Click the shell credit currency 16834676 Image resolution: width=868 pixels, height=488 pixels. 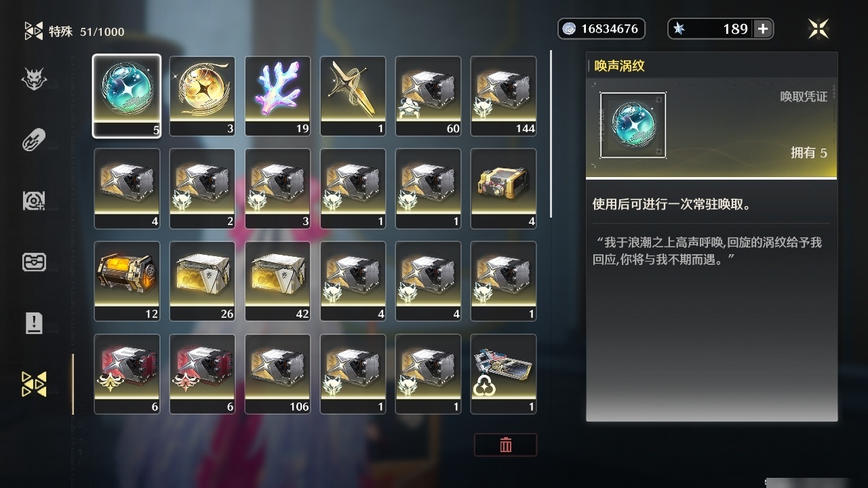pos(601,28)
